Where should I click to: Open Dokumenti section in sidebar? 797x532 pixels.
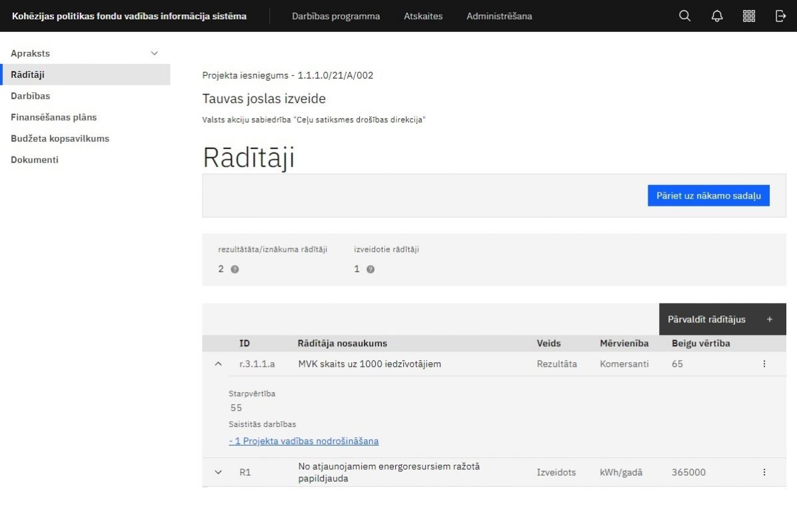35,160
